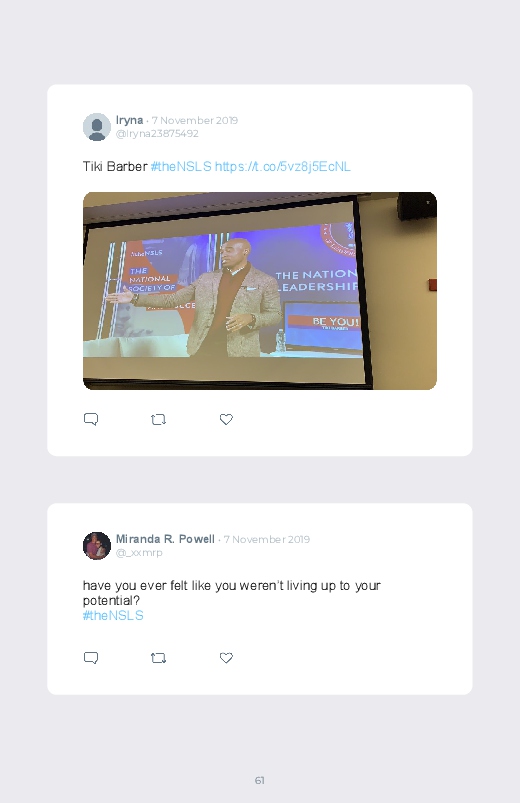The image size is (520, 803).
Task: Click the Miranda R. Powell display name
Action: pyautogui.click(x=165, y=539)
